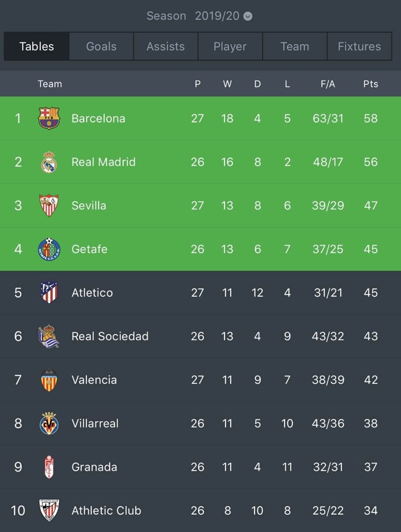Tap the Sevilla club crest
Image resolution: width=401 pixels, height=532 pixels.
pyautogui.click(x=49, y=206)
